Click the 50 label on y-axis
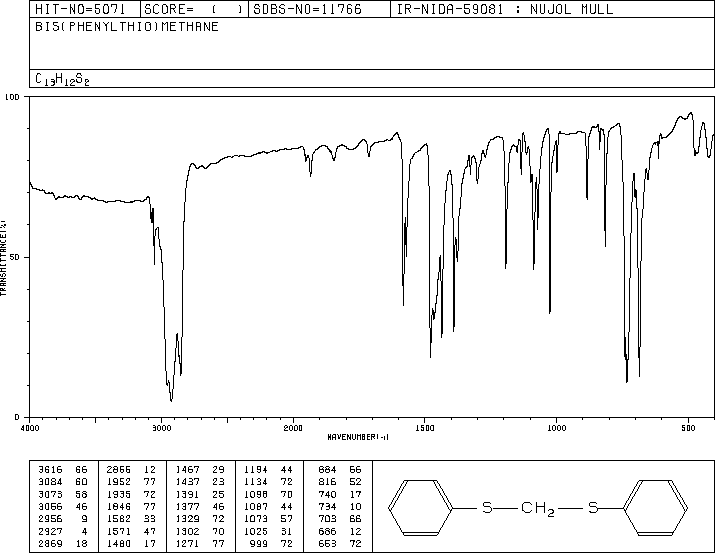 [x=14, y=257]
